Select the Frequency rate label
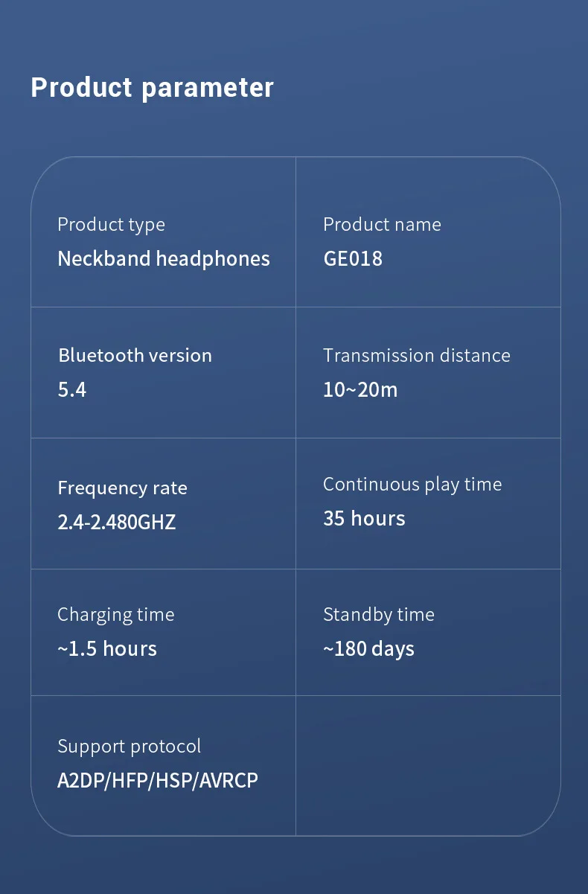Viewport: 588px width, 894px height. tap(122, 488)
